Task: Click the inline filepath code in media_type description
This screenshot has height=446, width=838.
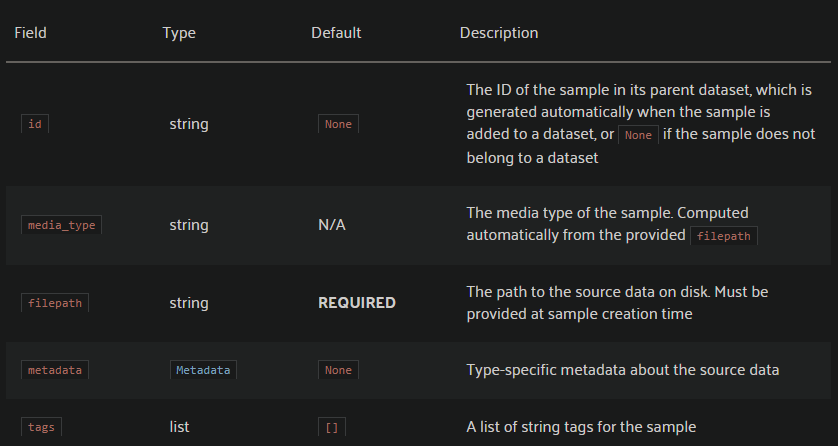Action: (x=724, y=236)
